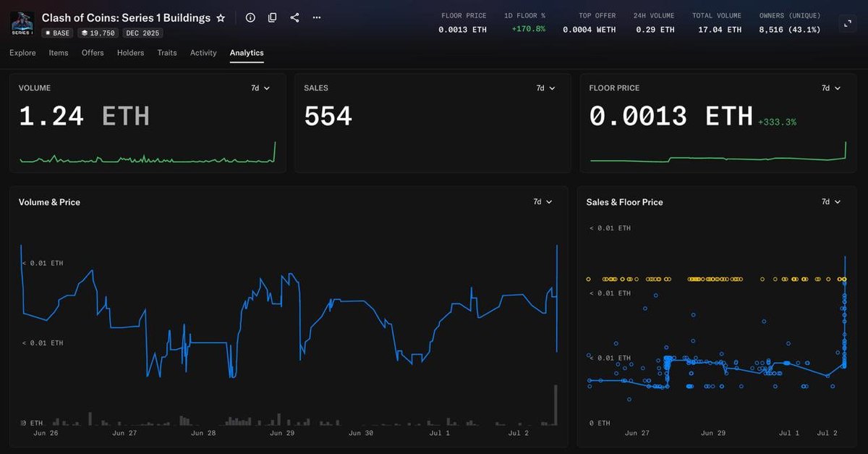This screenshot has width=868, height=454.
Task: Click the Jun 29 label on Sales chart
Action: (712, 434)
